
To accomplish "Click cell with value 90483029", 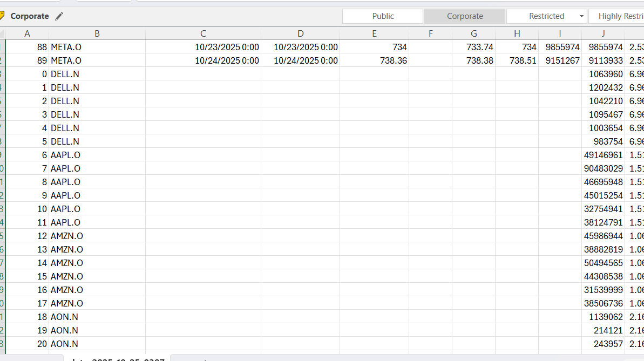I will tap(603, 169).
